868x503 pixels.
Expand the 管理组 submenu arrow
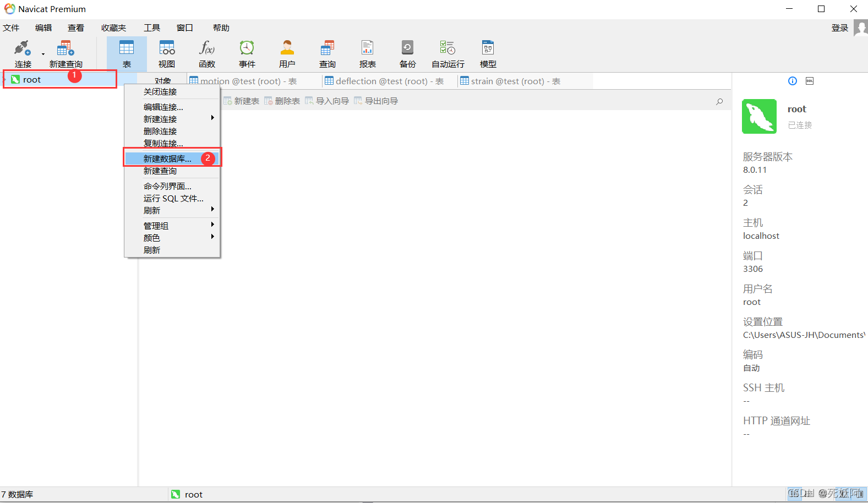(212, 225)
